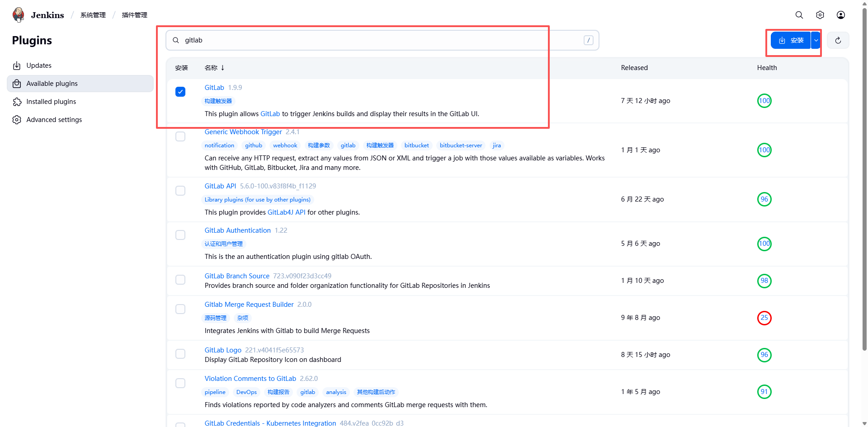The height and width of the screenshot is (427, 868).
Task: Click the blue 安装 install button
Action: pos(791,41)
